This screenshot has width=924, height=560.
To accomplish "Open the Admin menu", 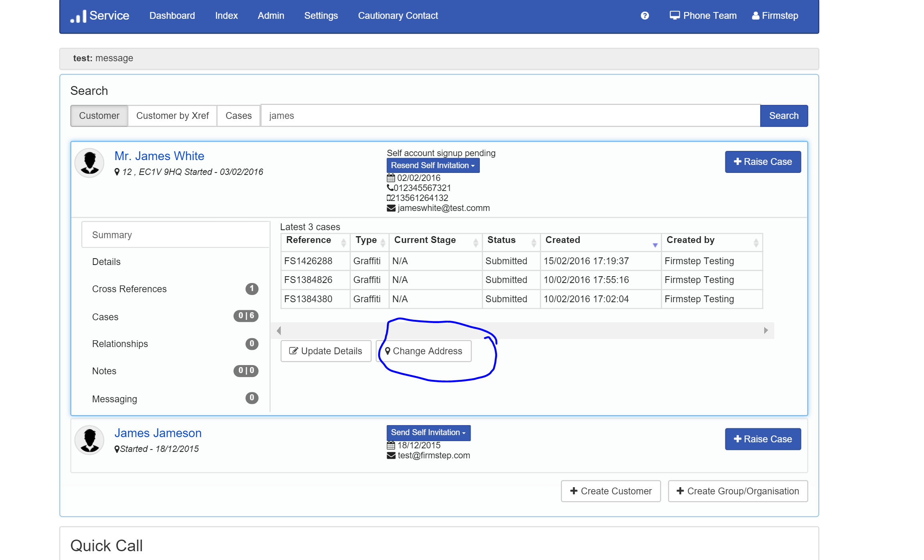I will [271, 16].
